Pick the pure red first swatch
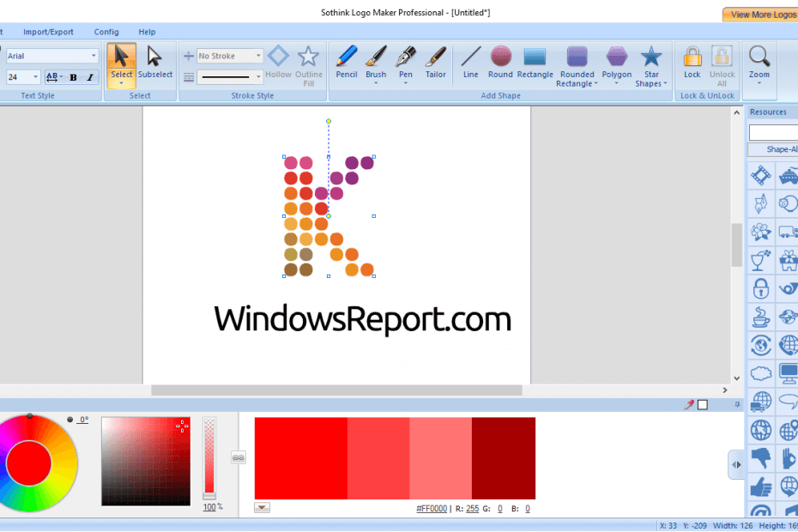798x532 pixels. click(301, 458)
